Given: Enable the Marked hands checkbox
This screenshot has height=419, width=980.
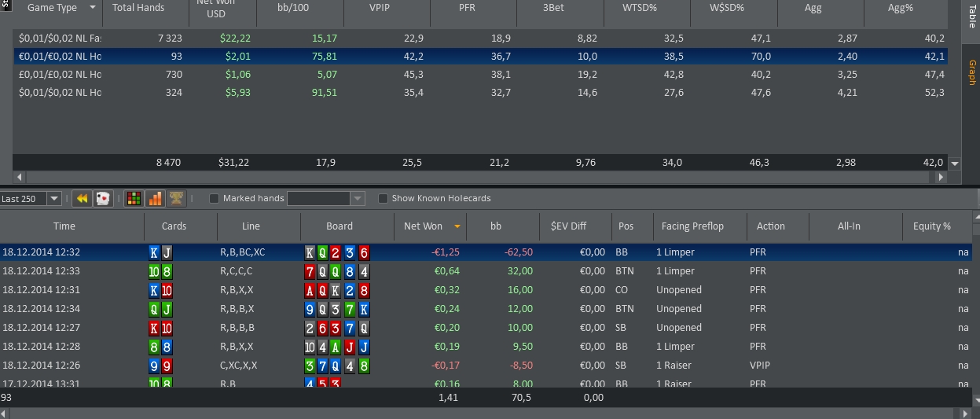Looking at the screenshot, I should click(214, 199).
